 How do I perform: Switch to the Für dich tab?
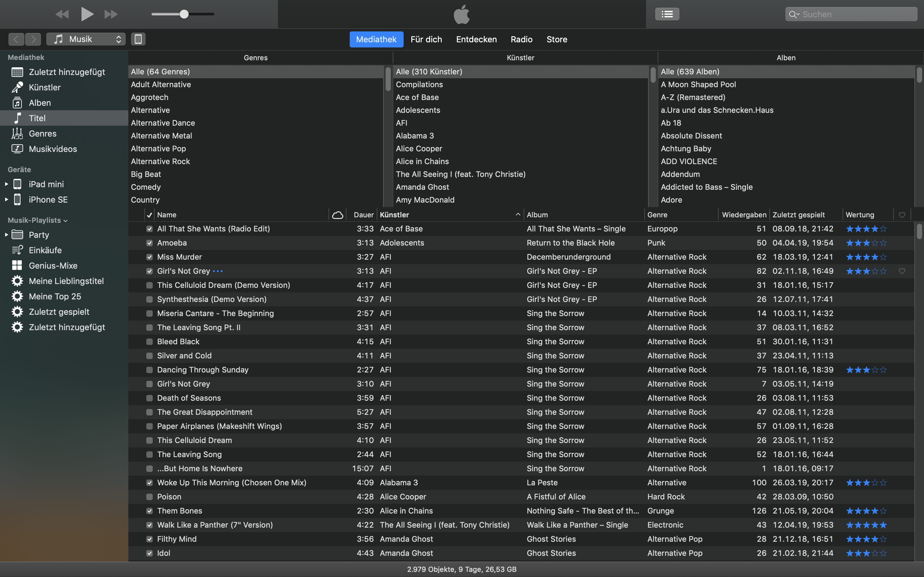(x=426, y=39)
